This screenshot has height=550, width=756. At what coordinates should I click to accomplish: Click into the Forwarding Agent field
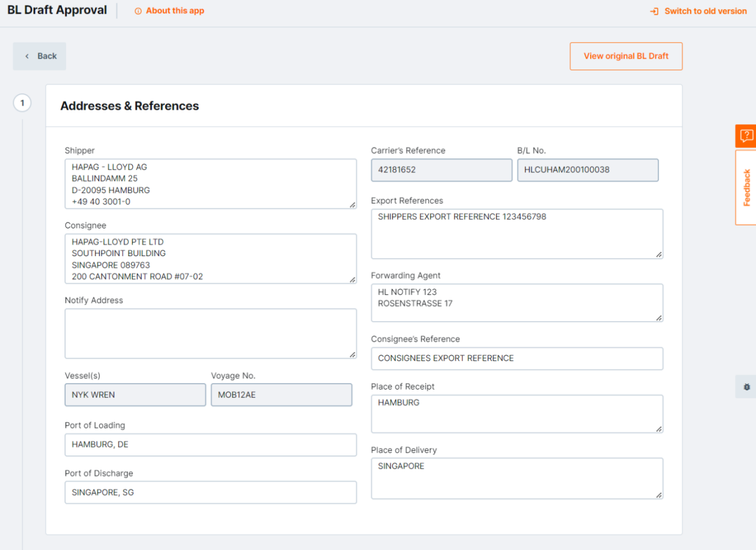(517, 303)
